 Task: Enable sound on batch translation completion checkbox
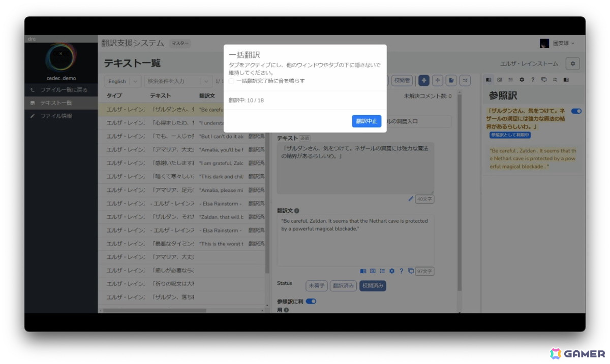coord(231,81)
